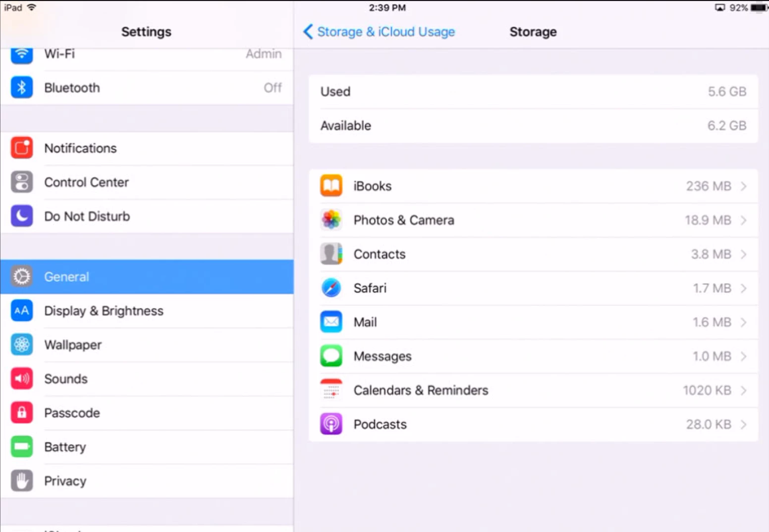The height and width of the screenshot is (532, 769).
Task: Tap the Bluetooth Off status text
Action: tap(273, 88)
